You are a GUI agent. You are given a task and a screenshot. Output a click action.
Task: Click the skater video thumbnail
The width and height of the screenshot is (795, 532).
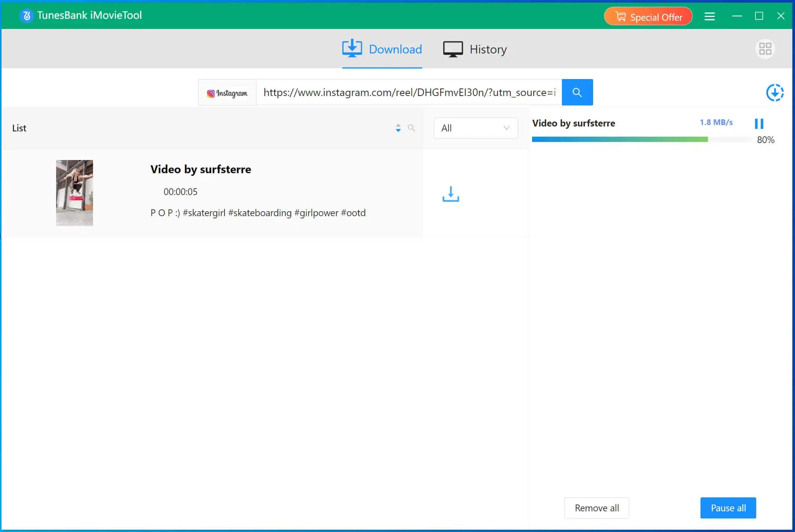click(75, 193)
